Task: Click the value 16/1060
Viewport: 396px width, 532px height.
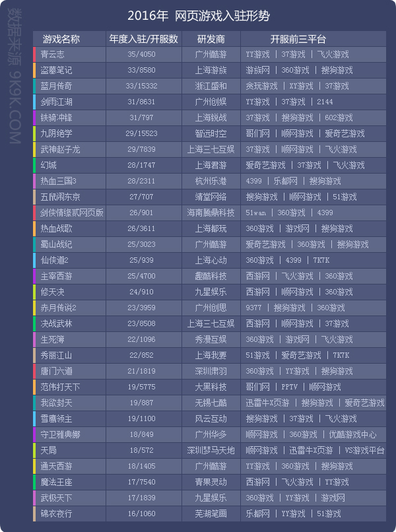Action: 141,514
